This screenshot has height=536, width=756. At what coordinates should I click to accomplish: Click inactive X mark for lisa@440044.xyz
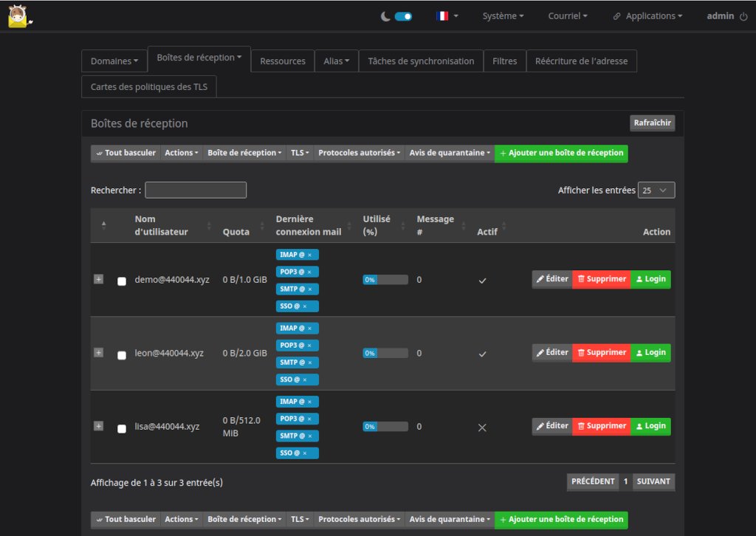pyautogui.click(x=482, y=427)
